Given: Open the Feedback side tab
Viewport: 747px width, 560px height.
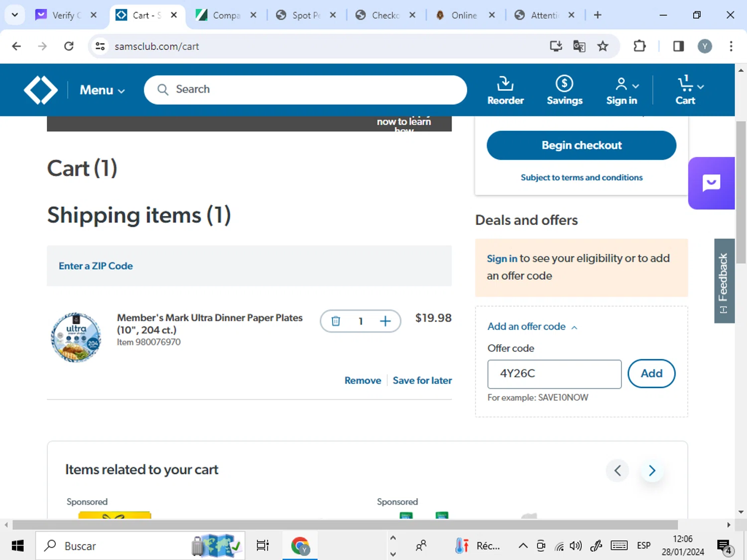Looking at the screenshot, I should click(x=724, y=281).
